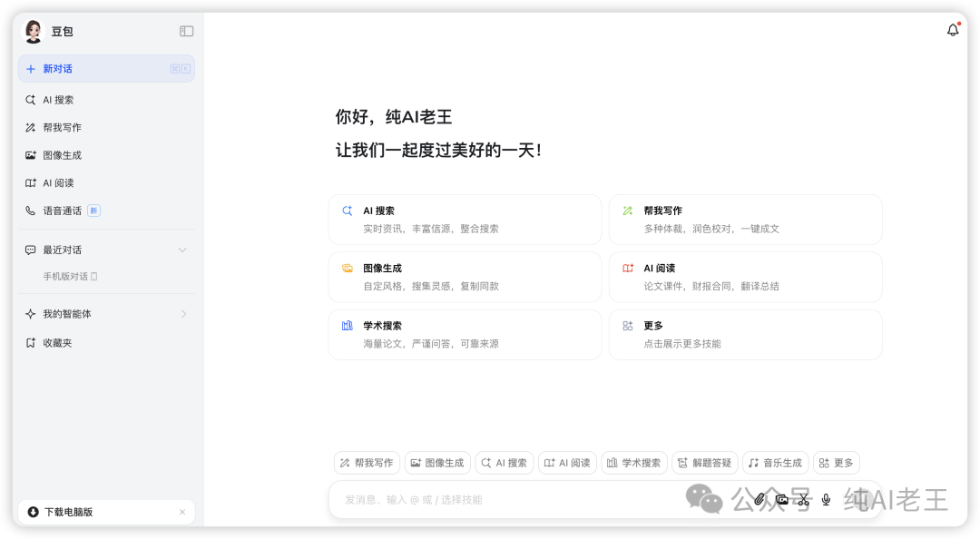The image size is (980, 539).
Task: Start a 新对话 from sidebar
Action: pos(106,69)
